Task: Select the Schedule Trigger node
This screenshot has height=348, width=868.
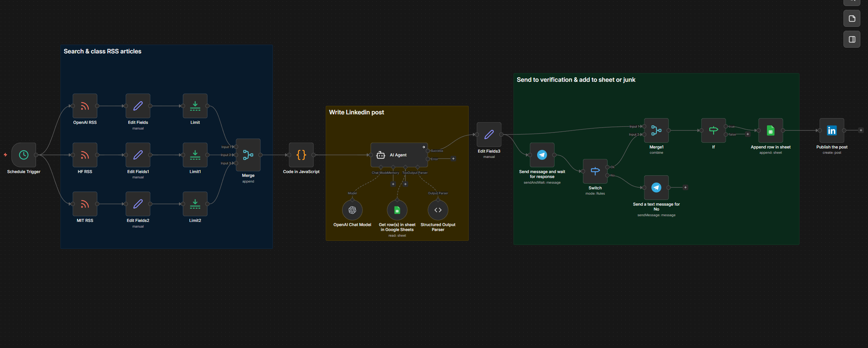Action: coord(23,155)
